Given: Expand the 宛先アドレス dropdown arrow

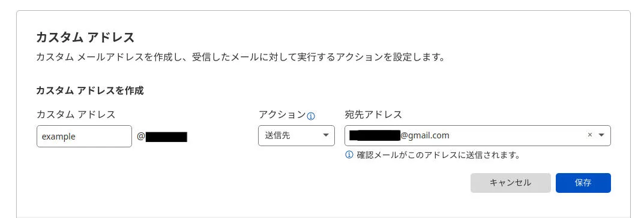Looking at the screenshot, I should click(x=602, y=135).
